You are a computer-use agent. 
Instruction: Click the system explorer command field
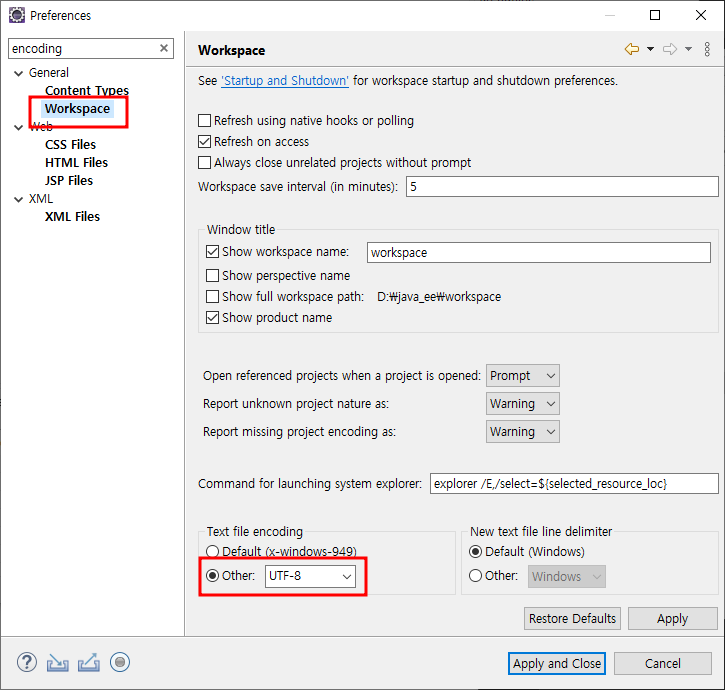[574, 484]
